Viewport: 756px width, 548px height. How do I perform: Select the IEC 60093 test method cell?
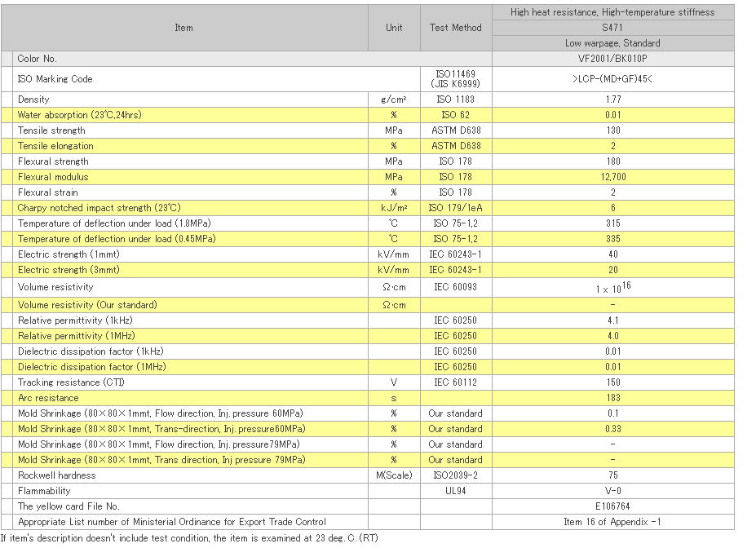click(x=455, y=287)
